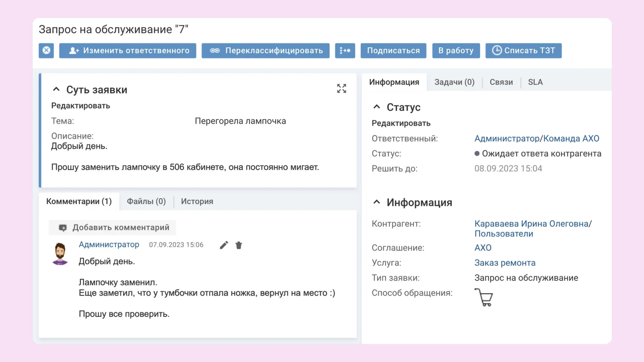Click the close request X icon
Viewport: 644px width, 362px height.
[x=46, y=50]
